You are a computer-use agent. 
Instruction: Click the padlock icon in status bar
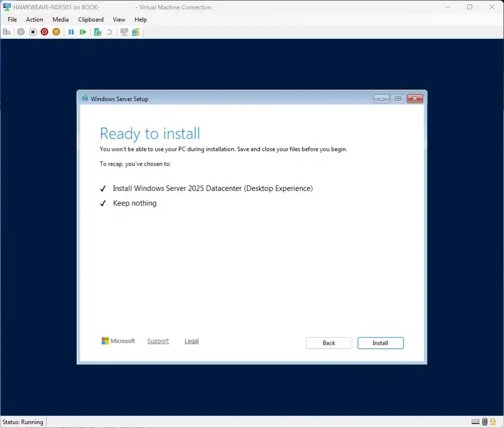493,422
